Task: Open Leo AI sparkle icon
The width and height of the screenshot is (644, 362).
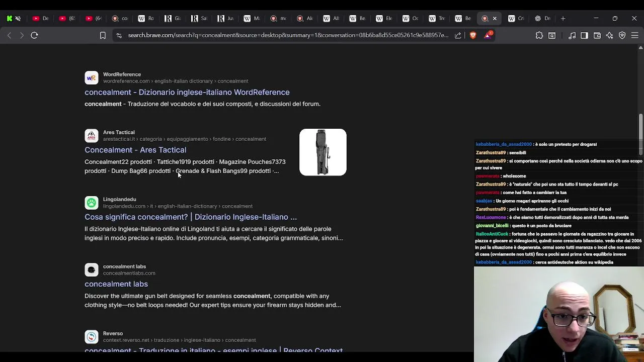Action: tap(610, 35)
